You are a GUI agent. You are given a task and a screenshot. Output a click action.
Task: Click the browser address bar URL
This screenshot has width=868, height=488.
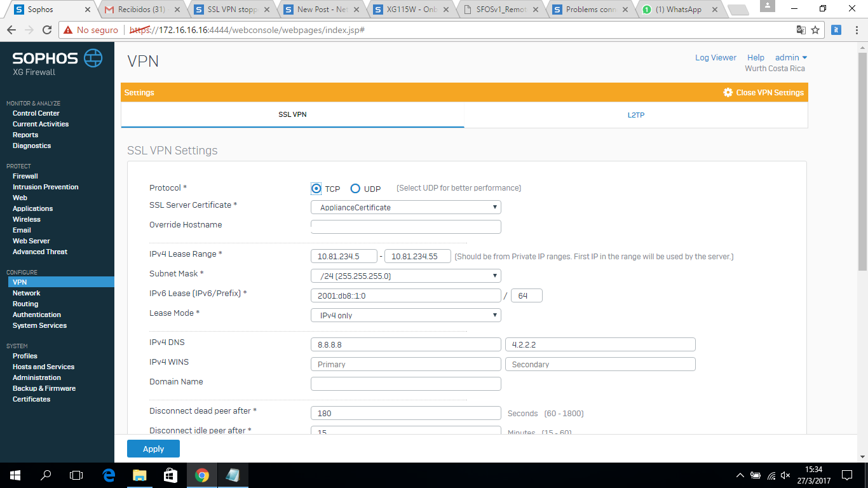click(247, 30)
